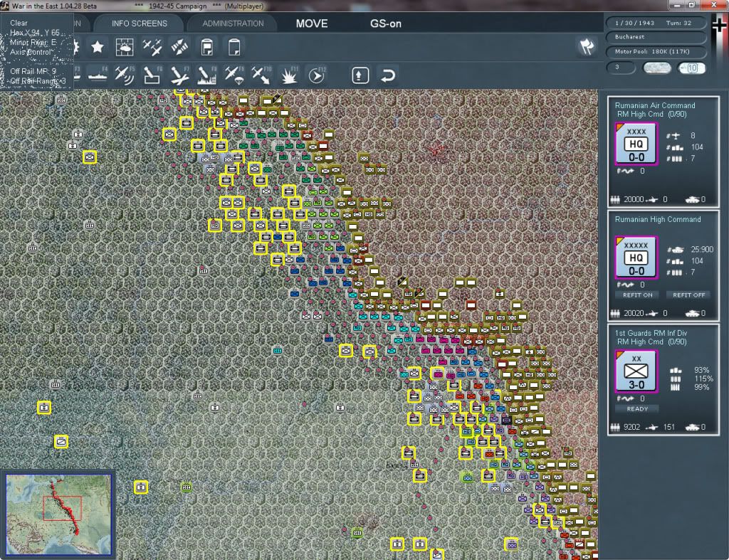Select the MOVE mode label
Screen dimensions: 729x560
(x=312, y=23)
